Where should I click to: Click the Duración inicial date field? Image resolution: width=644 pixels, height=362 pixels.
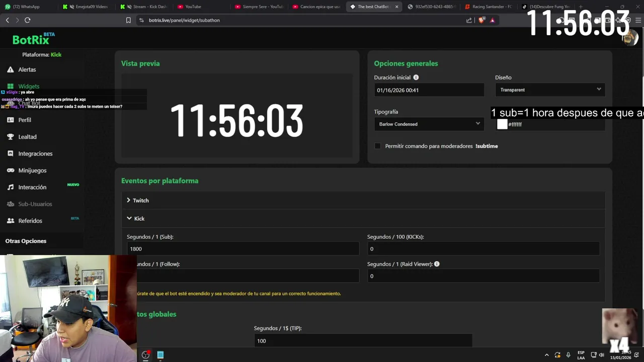[x=429, y=90]
